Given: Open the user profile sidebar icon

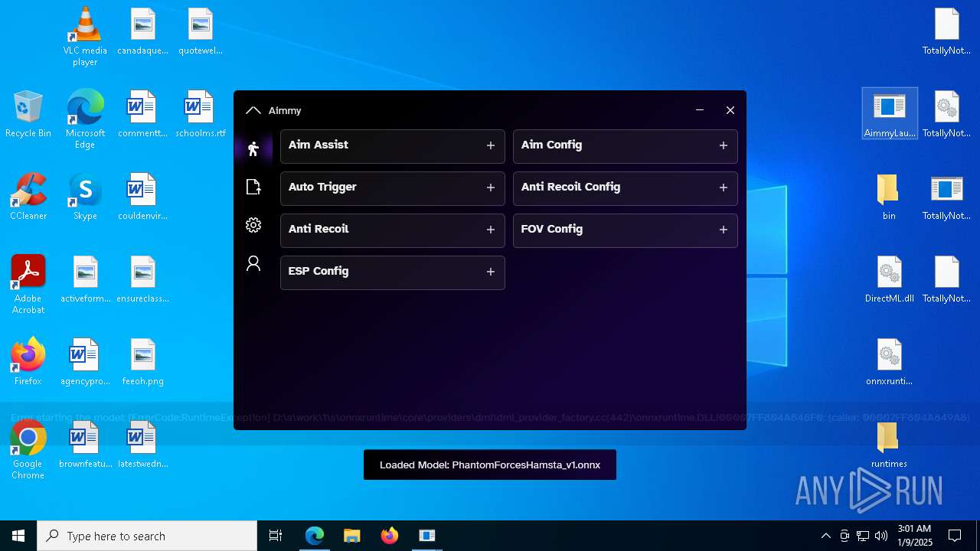Looking at the screenshot, I should click(253, 263).
